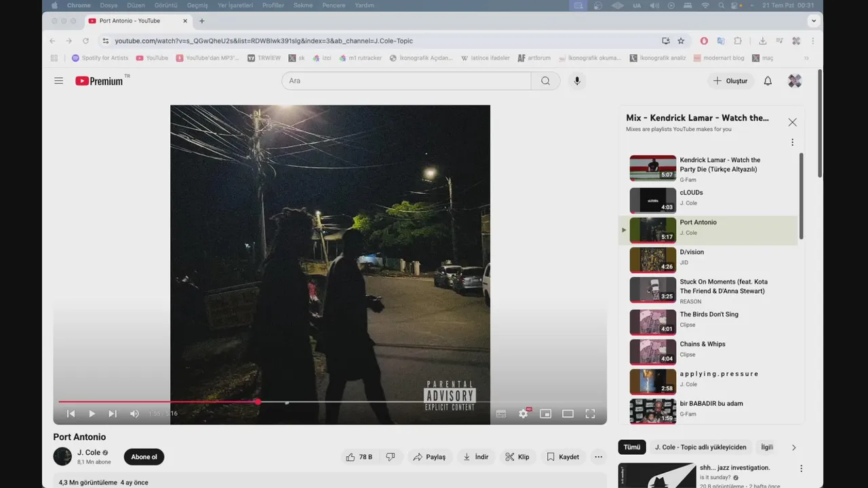Screen dimensions: 868x488
Task: Open player settings gear
Action: [x=524, y=413]
